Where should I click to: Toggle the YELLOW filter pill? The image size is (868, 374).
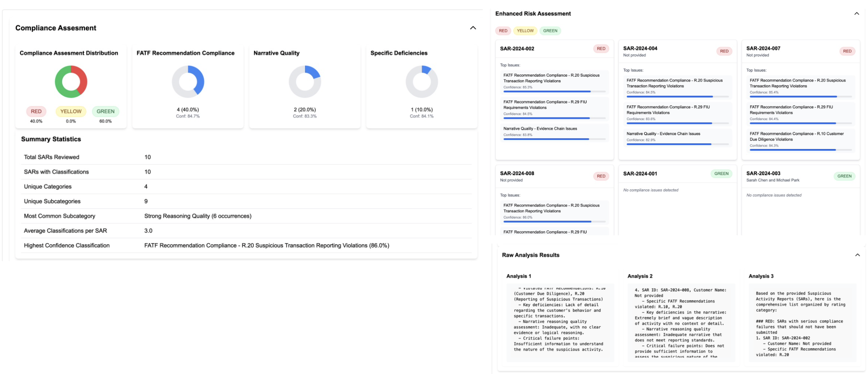point(525,31)
